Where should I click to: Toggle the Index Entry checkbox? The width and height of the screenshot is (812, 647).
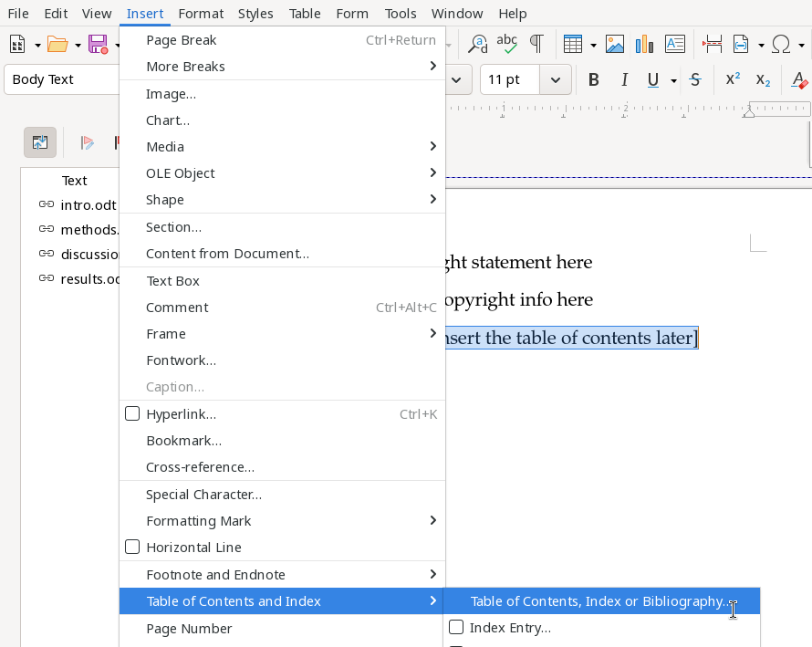click(x=456, y=627)
